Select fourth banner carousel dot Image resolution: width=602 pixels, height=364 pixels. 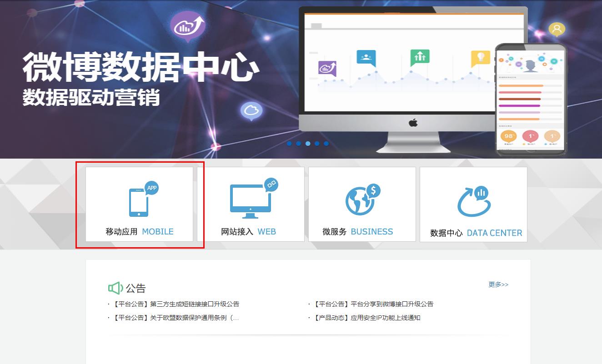click(x=317, y=144)
